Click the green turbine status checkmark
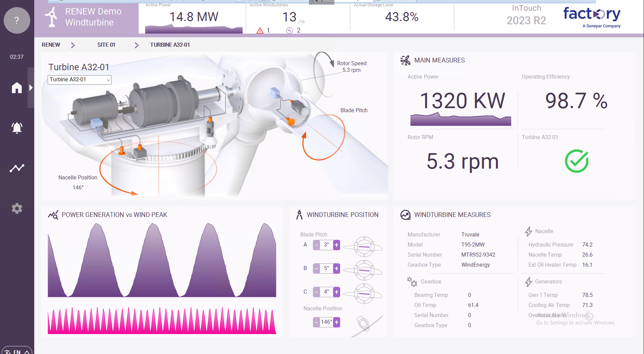The height and width of the screenshot is (354, 644). pyautogui.click(x=577, y=161)
